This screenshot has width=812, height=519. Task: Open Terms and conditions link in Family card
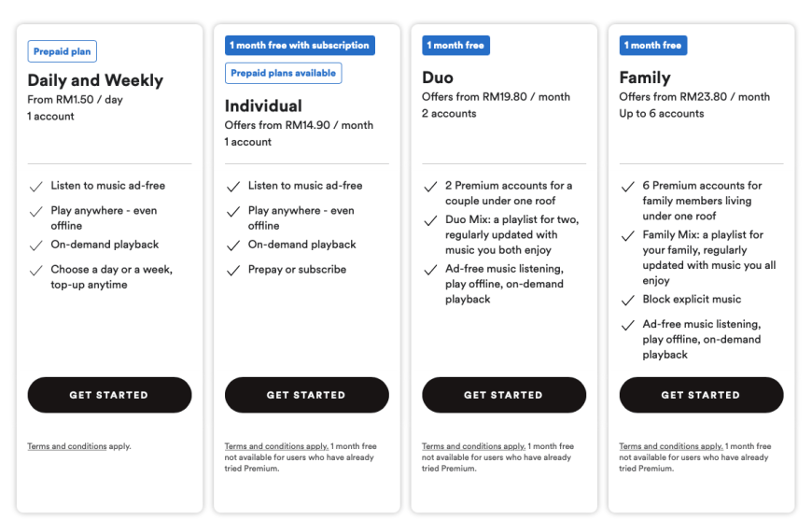coord(671,446)
